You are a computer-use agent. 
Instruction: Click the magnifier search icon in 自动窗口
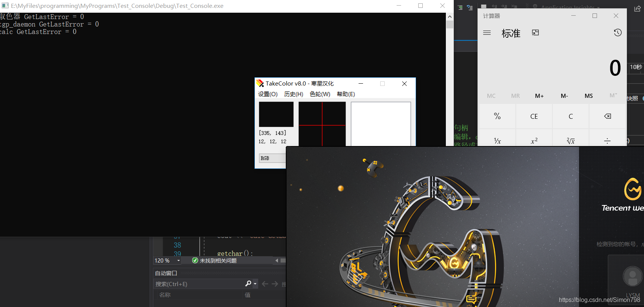(248, 284)
